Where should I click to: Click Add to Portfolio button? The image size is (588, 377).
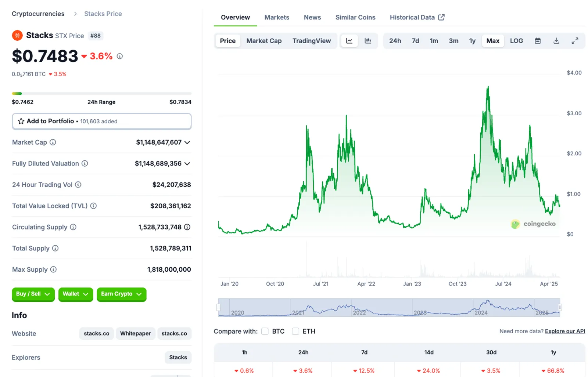tap(102, 121)
